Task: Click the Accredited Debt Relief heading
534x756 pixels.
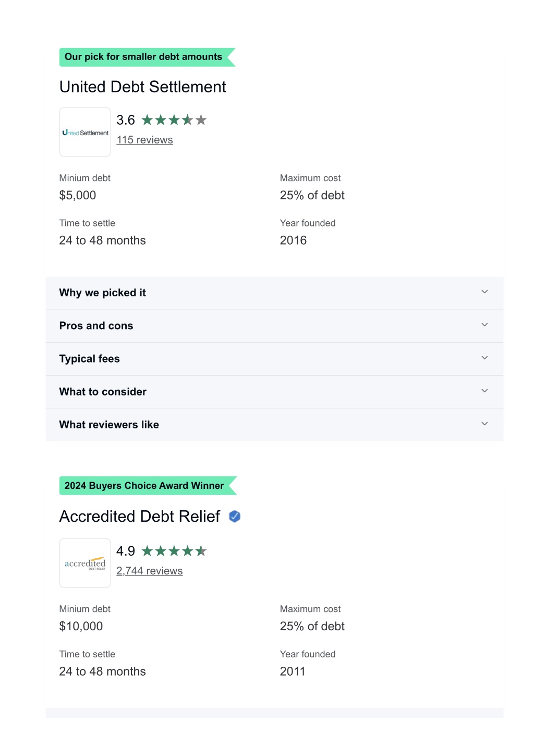Action: pos(140,517)
